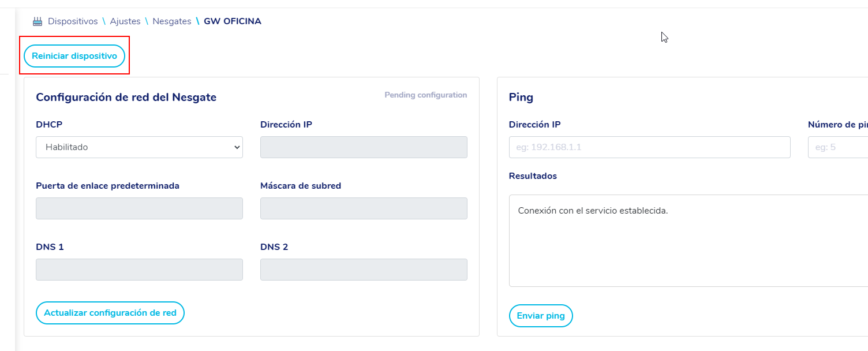Viewport: 868px width, 351px height.
Task: Open the Ajustes breadcrumb link
Action: (x=125, y=21)
